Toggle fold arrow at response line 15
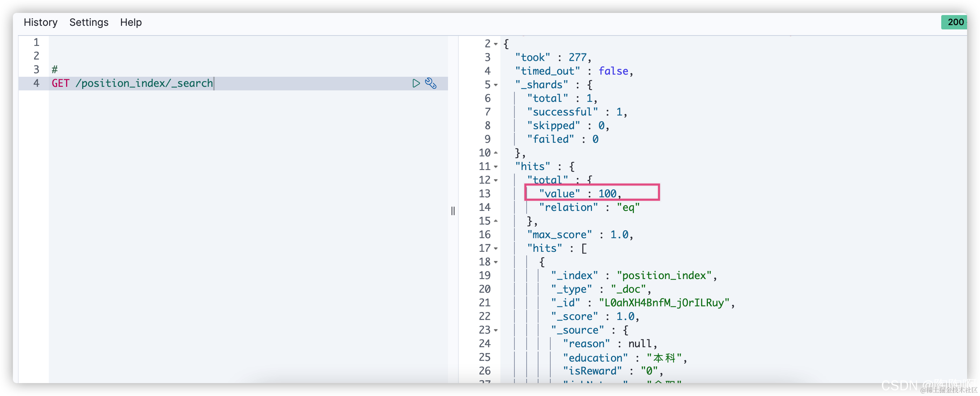The image size is (980, 396). pos(496,221)
